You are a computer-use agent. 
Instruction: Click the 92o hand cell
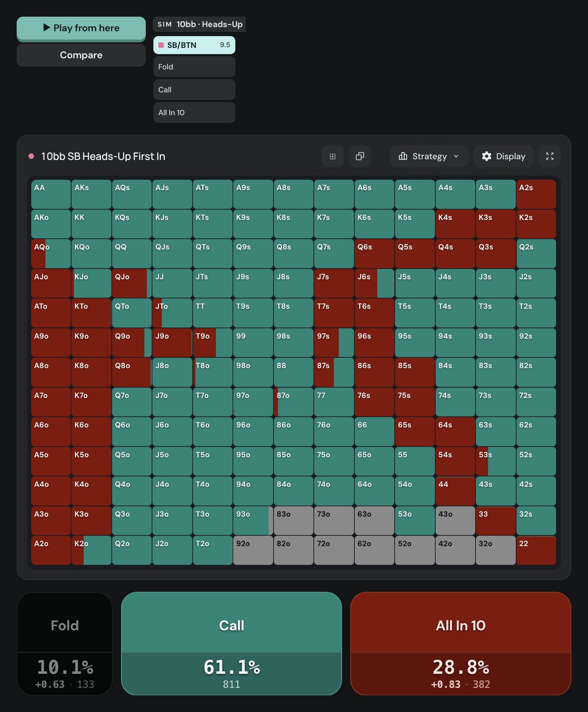coord(253,550)
